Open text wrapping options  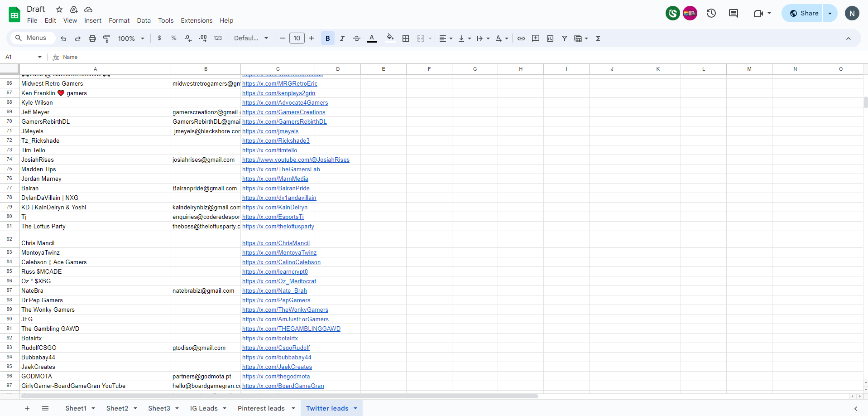[483, 39]
